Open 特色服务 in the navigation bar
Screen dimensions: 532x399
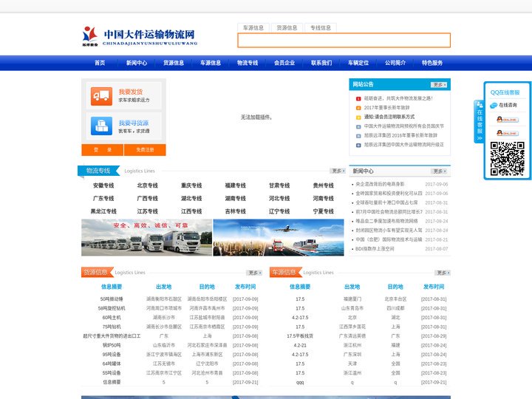tap(432, 63)
